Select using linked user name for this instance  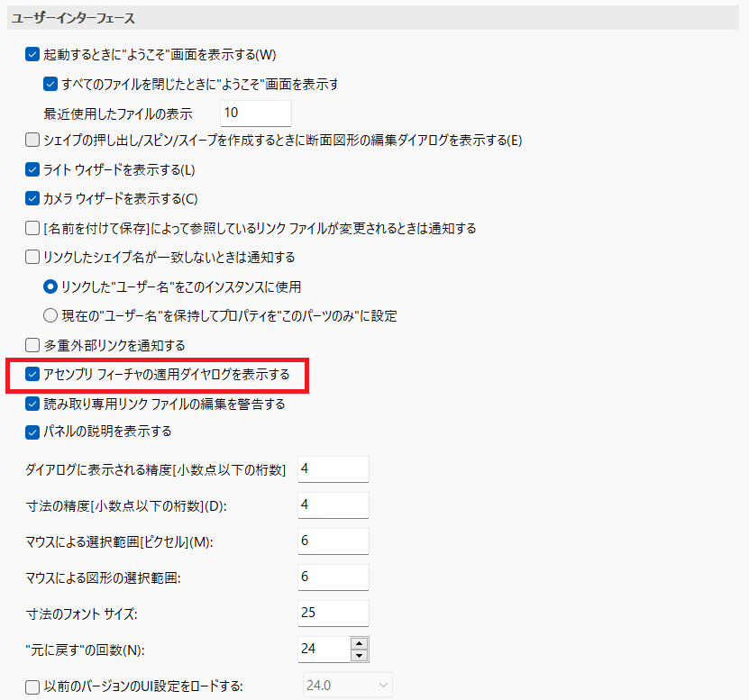51,286
